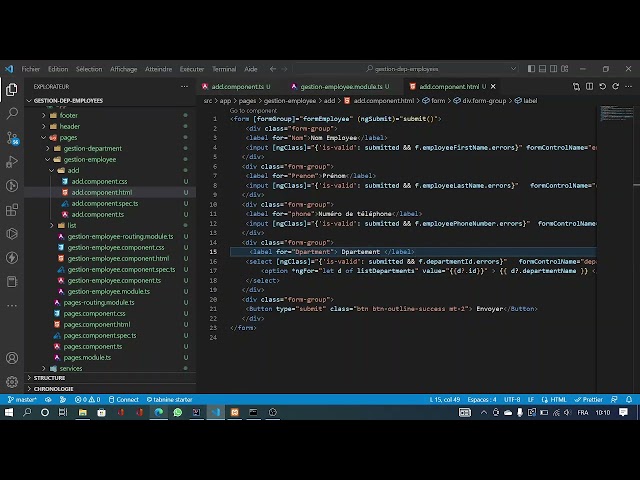Click div.form-group in breadcrumb

coord(484,101)
